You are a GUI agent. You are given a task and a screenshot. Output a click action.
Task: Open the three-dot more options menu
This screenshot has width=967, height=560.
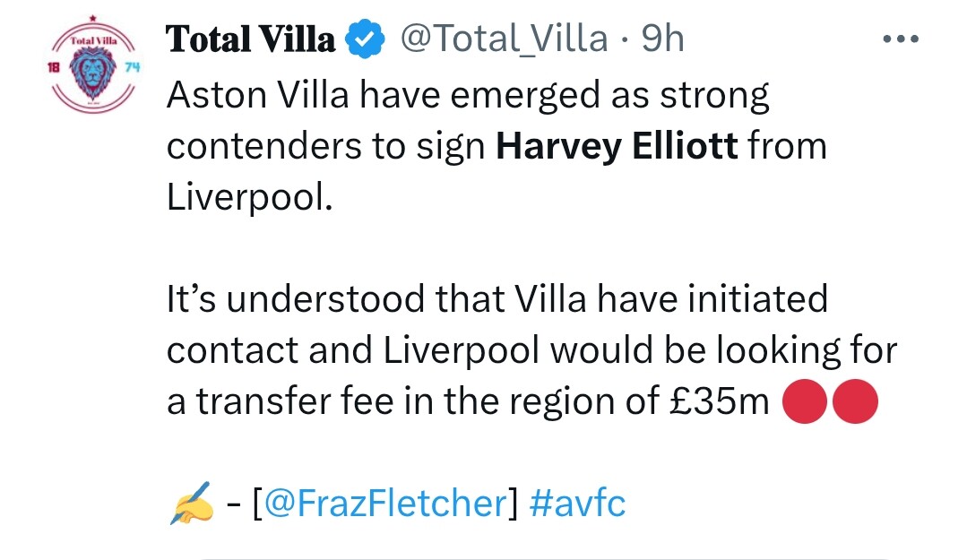pos(901,39)
